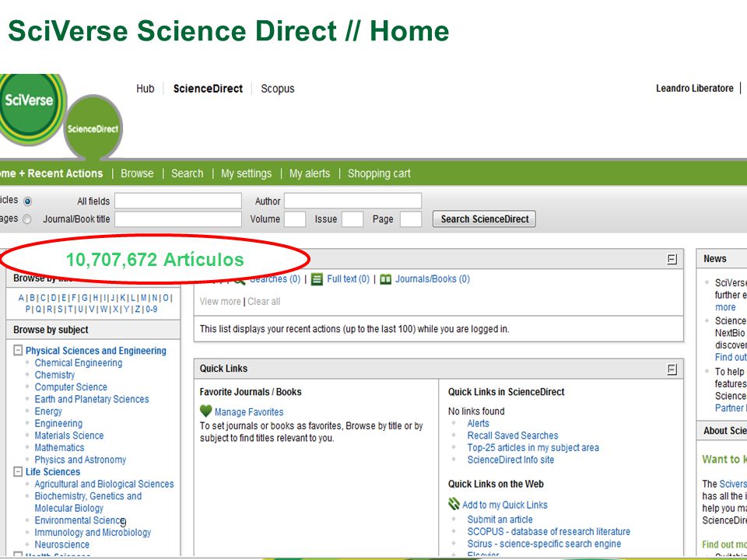Click the Search ScienceDirect button
Image resolution: width=747 pixels, height=560 pixels.
tap(484, 219)
